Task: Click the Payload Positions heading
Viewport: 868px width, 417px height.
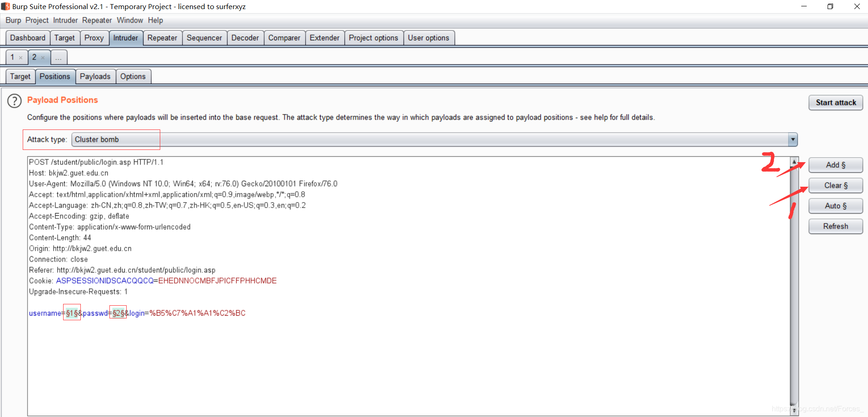Action: click(x=63, y=100)
